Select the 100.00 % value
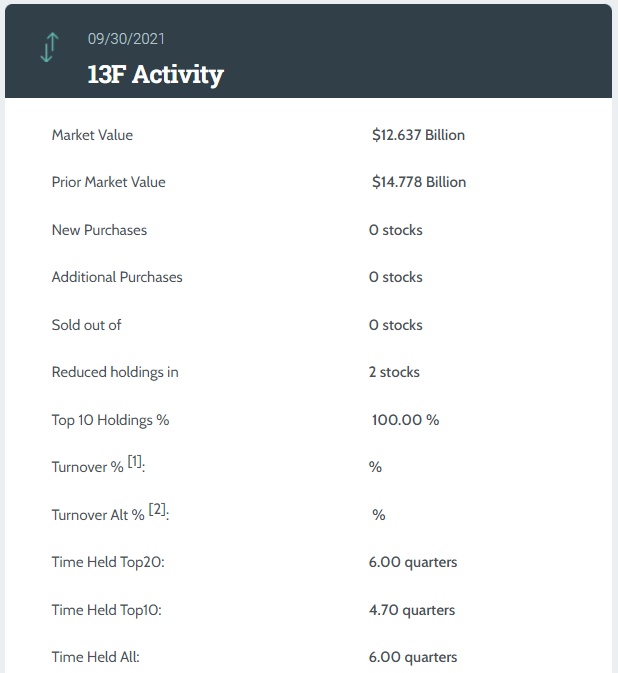 [405, 420]
